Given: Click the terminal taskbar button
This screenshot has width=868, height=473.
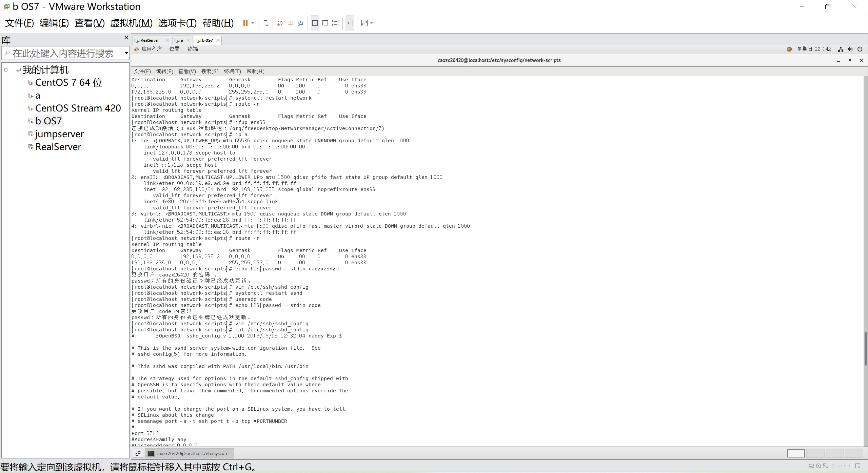Looking at the screenshot, I should (190, 453).
